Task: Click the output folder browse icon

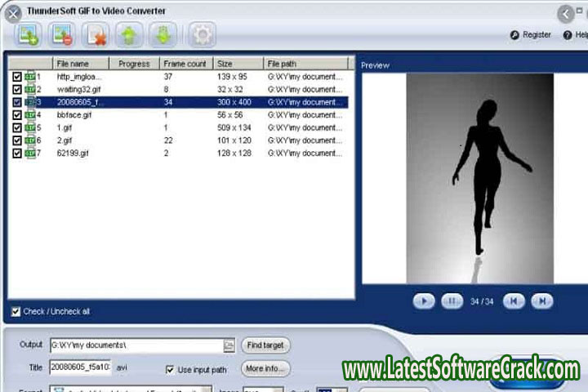Action: click(229, 345)
